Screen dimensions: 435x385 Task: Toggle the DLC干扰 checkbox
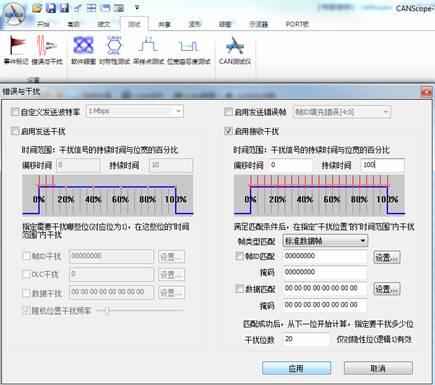click(26, 274)
